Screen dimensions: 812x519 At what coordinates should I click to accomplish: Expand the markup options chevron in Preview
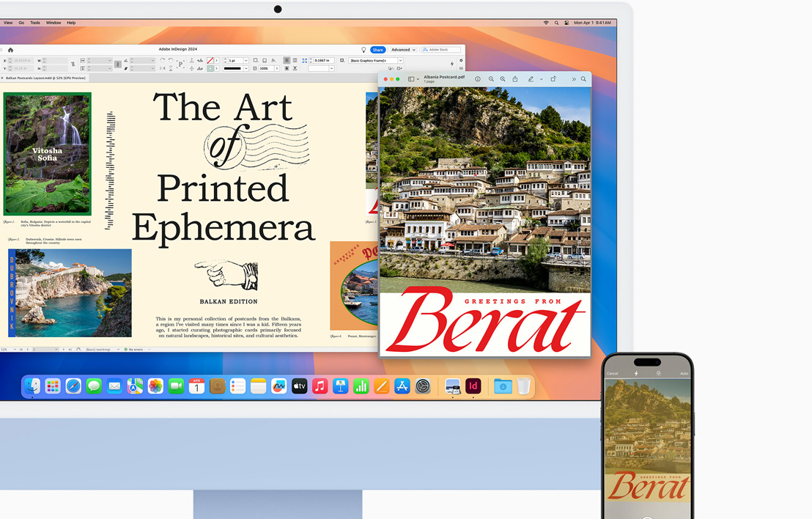541,79
